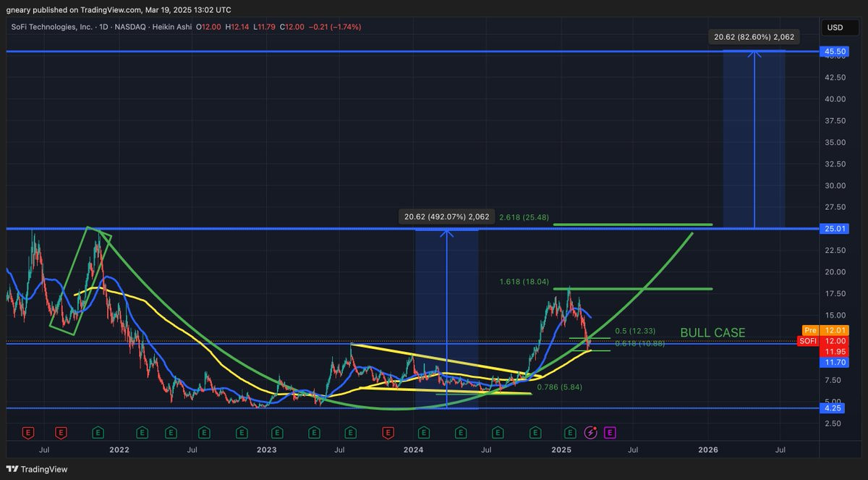Viewport: 868px width, 480px height.
Task: Click the red earnings marker just right of Jul 2021
Action: [x=61, y=432]
